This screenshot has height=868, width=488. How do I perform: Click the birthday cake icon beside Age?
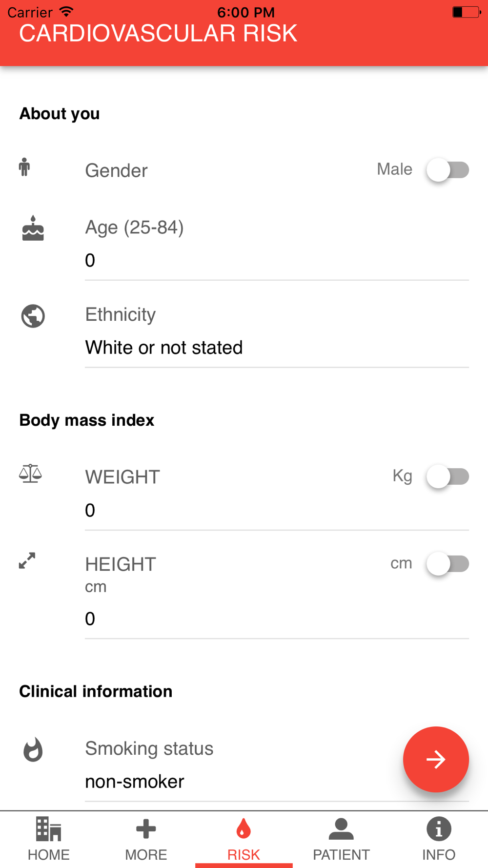(33, 228)
